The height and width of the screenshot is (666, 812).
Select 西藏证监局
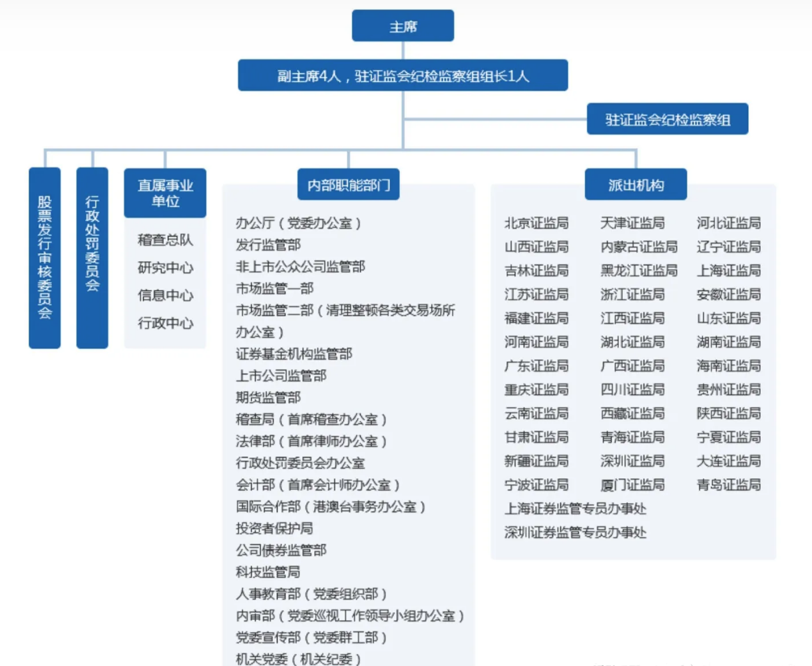(x=632, y=414)
